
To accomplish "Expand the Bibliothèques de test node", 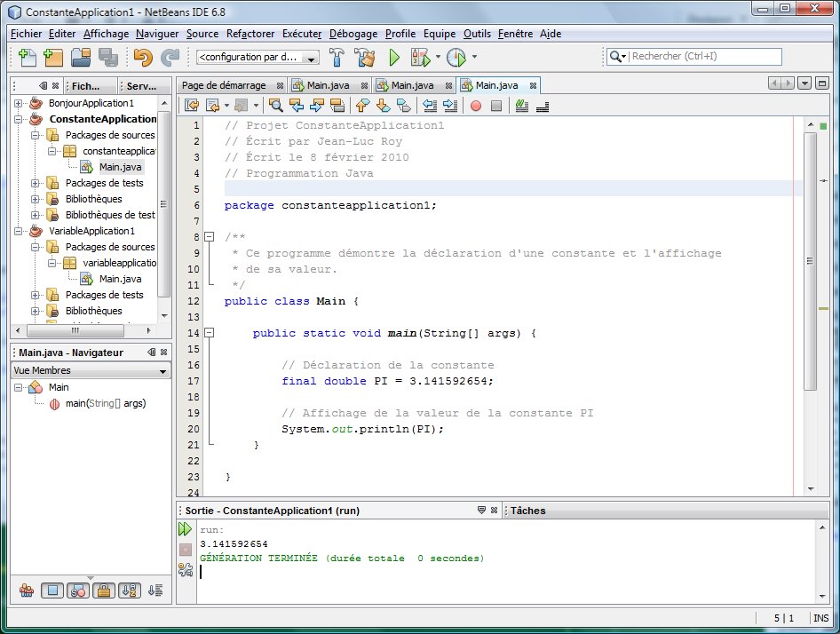I will click(x=36, y=215).
